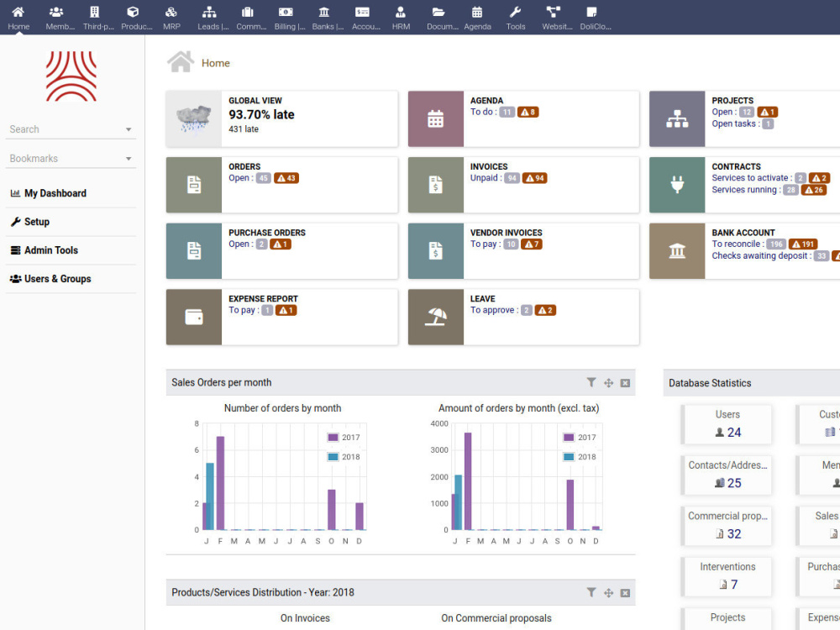Close the Products/Services Distribution box

(625, 593)
